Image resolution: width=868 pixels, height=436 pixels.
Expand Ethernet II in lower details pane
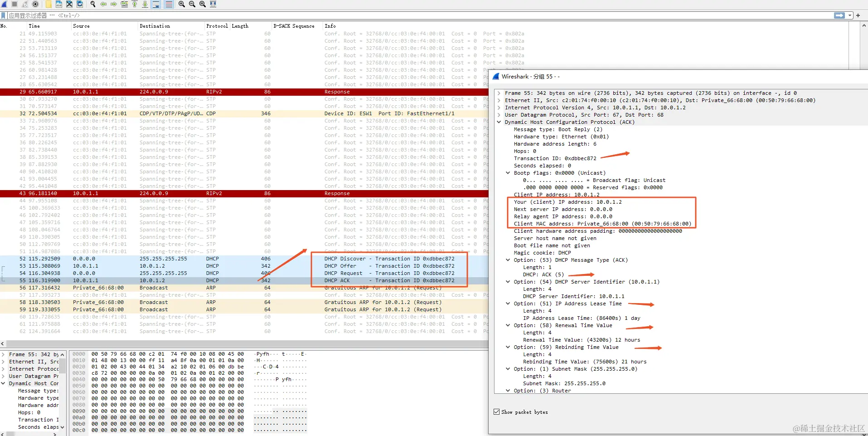coord(3,362)
